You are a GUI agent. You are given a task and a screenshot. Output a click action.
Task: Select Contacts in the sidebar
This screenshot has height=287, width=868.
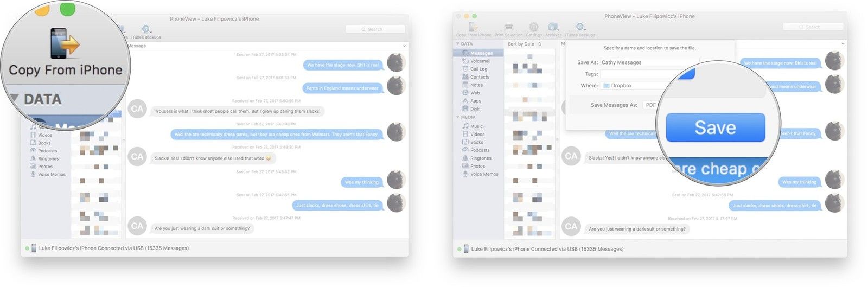(x=479, y=77)
